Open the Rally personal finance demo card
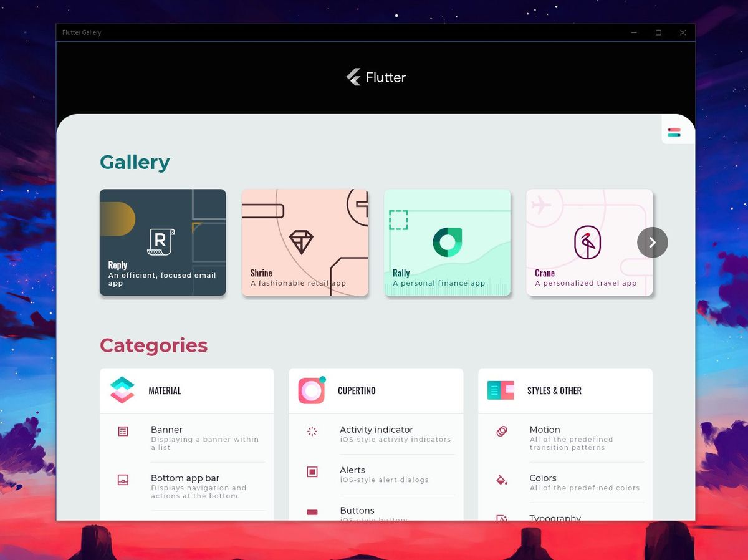The image size is (748, 560). pyautogui.click(x=447, y=242)
